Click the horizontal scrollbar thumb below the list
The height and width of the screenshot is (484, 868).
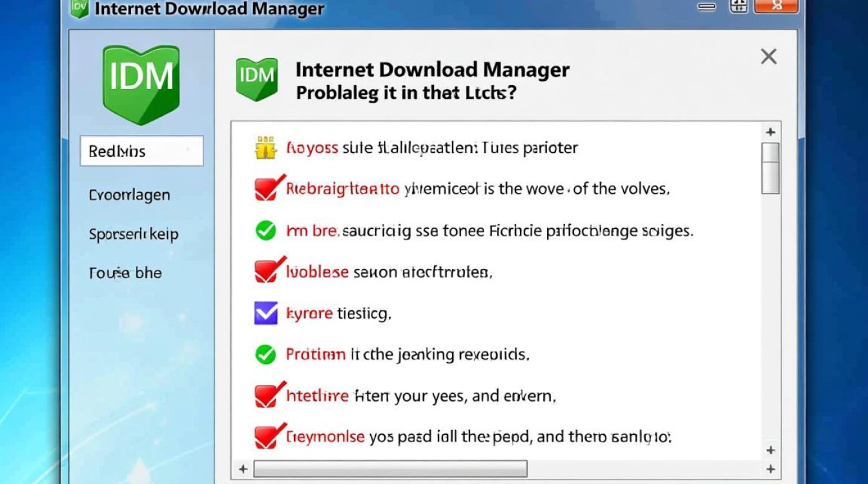[x=390, y=469]
